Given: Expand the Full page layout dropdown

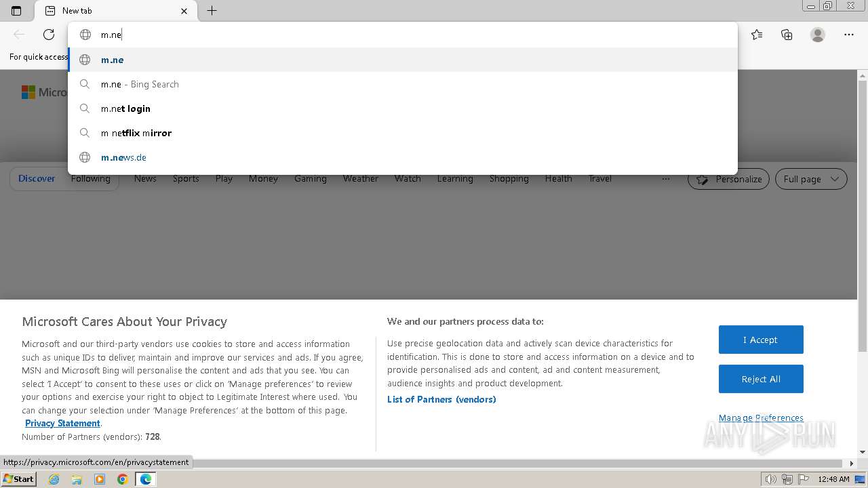Looking at the screenshot, I should 811,179.
